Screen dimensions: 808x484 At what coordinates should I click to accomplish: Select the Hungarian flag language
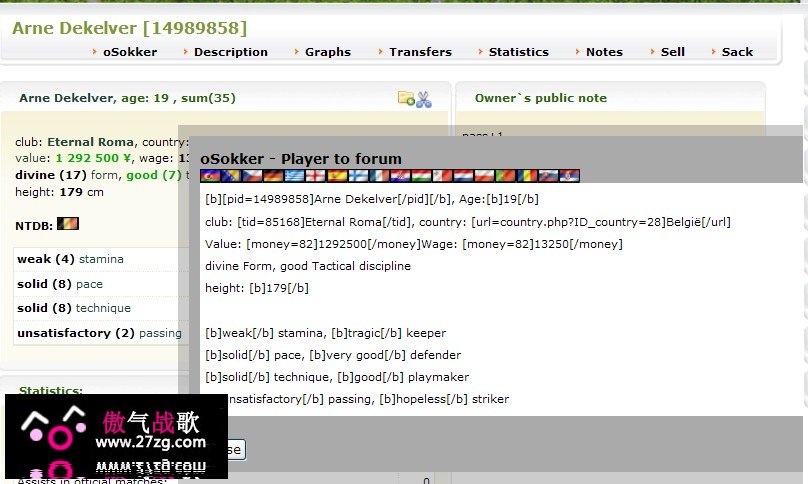coord(422,176)
